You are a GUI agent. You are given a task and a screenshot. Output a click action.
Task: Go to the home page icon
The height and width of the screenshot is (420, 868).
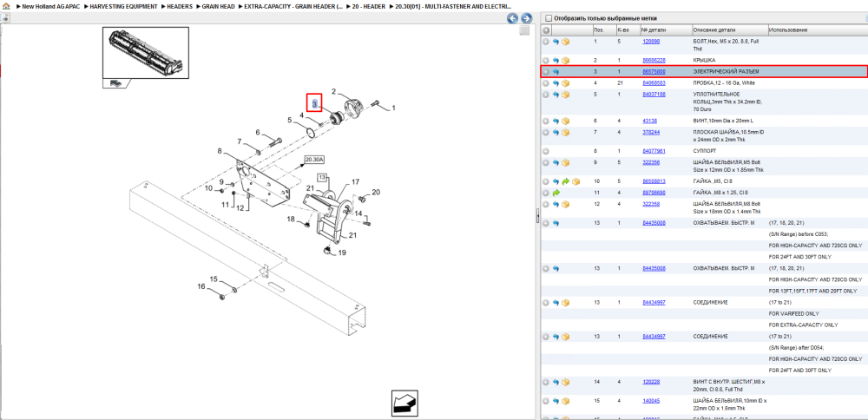click(7, 6)
